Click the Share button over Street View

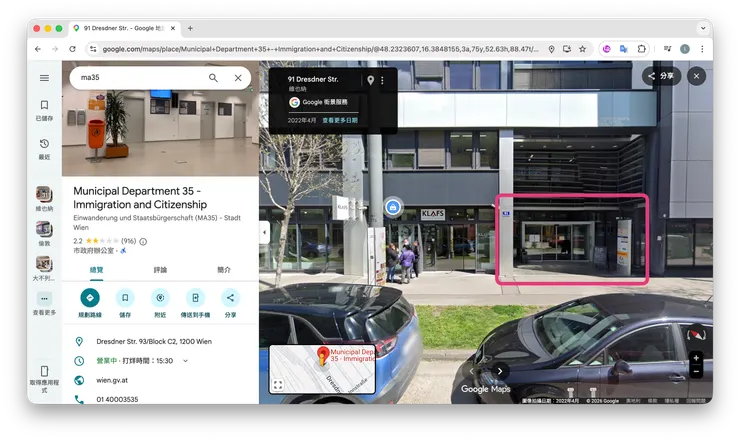point(661,76)
